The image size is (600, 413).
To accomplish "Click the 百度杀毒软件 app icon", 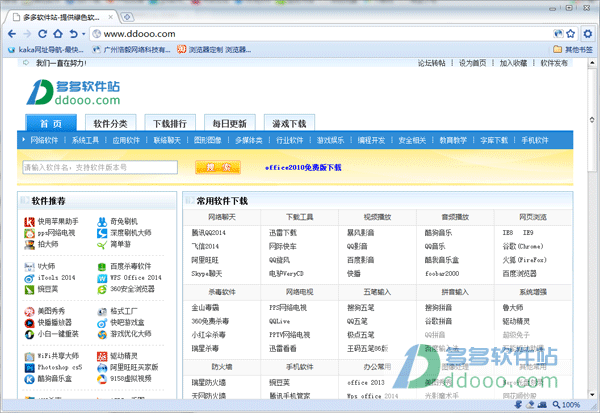I will coord(102,267).
